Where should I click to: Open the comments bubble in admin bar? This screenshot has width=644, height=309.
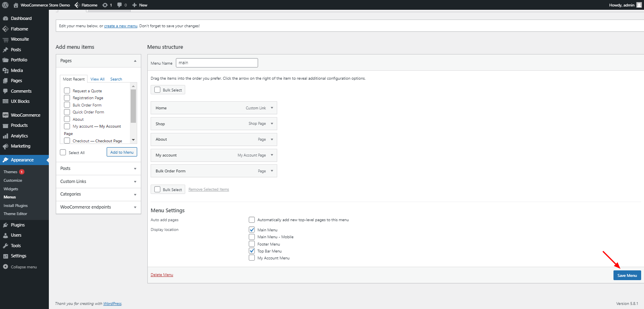point(120,5)
